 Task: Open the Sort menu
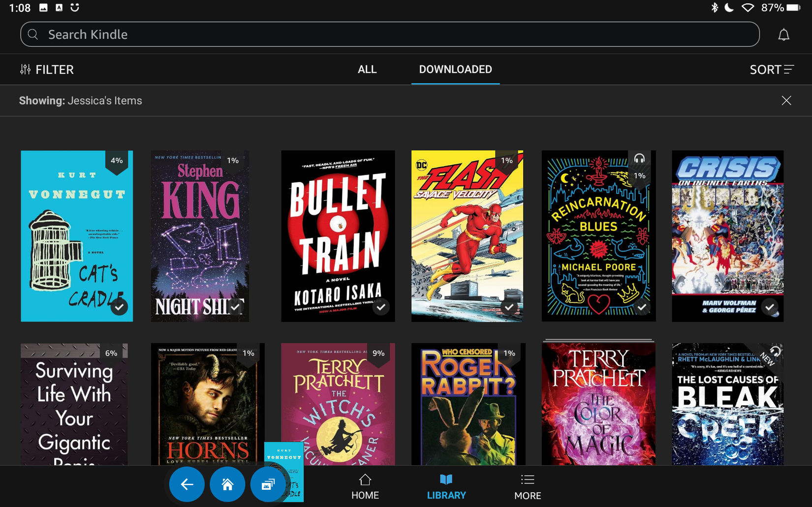[772, 69]
